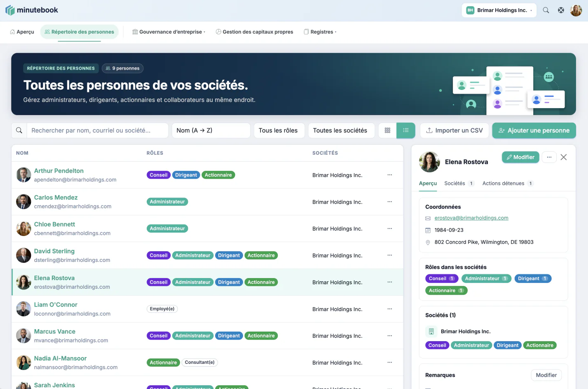The image size is (588, 389).
Task: Open row options for Chloe Bennett
Action: pyautogui.click(x=390, y=229)
